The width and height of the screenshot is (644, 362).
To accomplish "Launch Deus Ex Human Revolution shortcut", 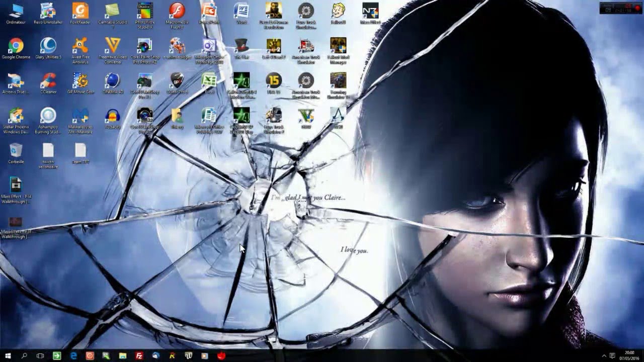I will coord(274,16).
